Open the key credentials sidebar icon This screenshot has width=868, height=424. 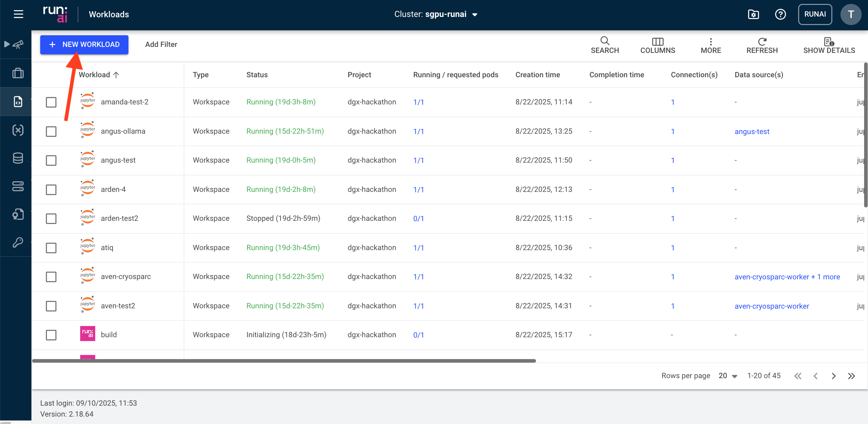tap(18, 242)
